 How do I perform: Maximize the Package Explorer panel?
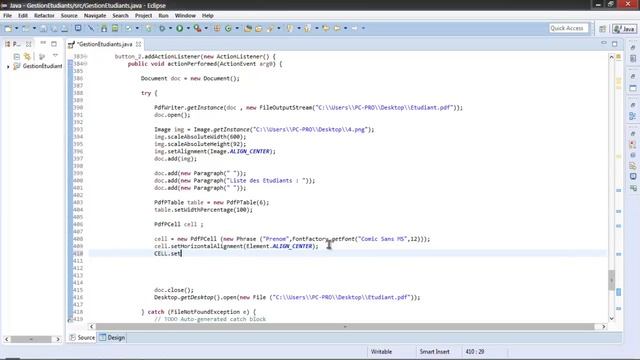[x=54, y=44]
